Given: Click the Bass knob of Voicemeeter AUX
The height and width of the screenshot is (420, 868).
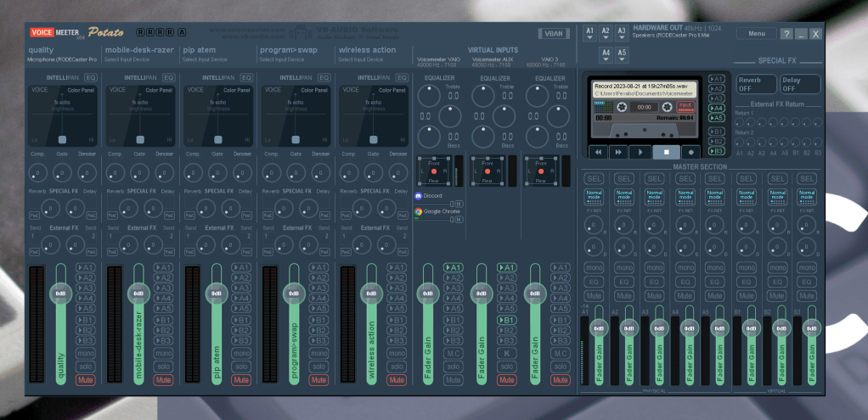Looking at the screenshot, I should [x=482, y=137].
